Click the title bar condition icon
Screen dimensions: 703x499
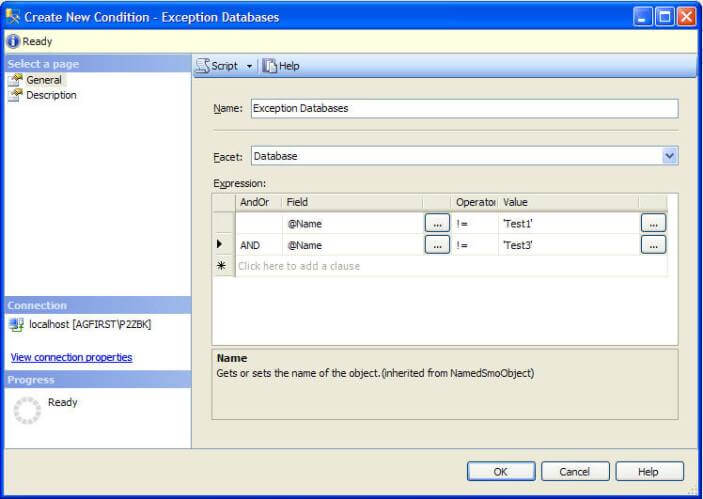(x=13, y=17)
